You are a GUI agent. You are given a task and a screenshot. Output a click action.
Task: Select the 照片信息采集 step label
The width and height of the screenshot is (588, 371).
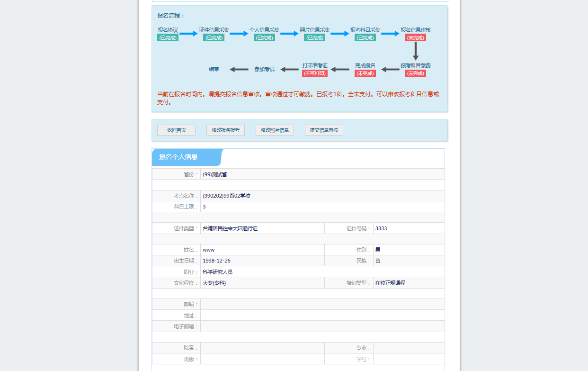[315, 30]
